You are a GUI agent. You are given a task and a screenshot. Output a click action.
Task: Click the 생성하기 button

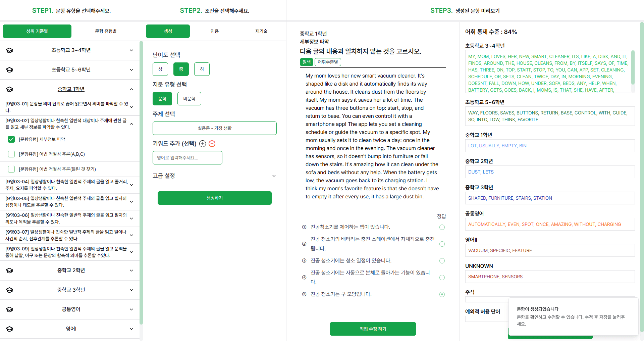[214, 198]
